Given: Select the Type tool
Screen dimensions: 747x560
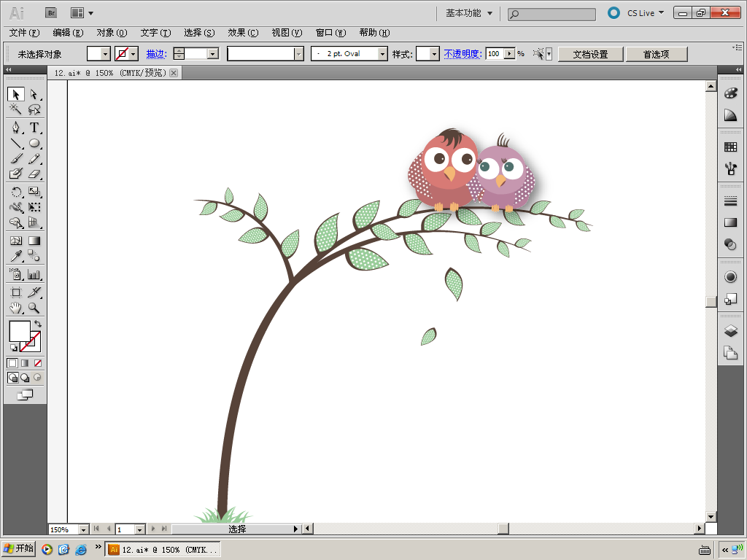Looking at the screenshot, I should [34, 128].
